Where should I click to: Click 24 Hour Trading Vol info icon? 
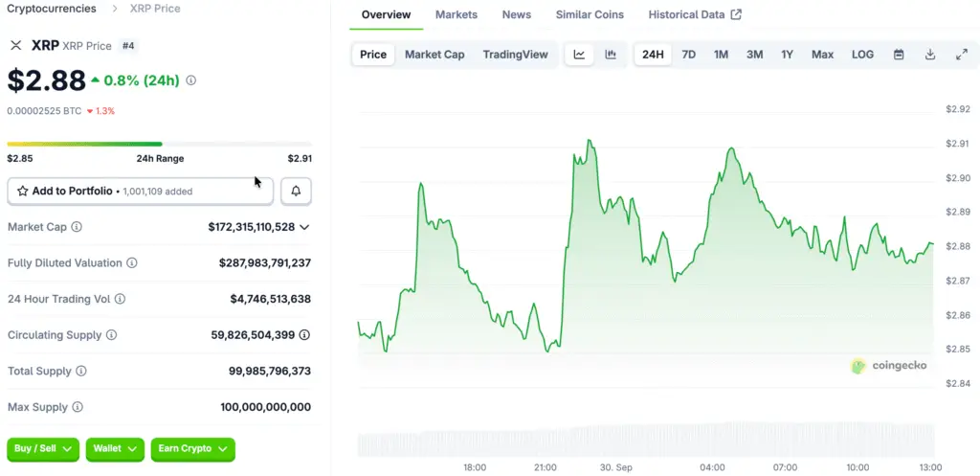click(x=120, y=299)
